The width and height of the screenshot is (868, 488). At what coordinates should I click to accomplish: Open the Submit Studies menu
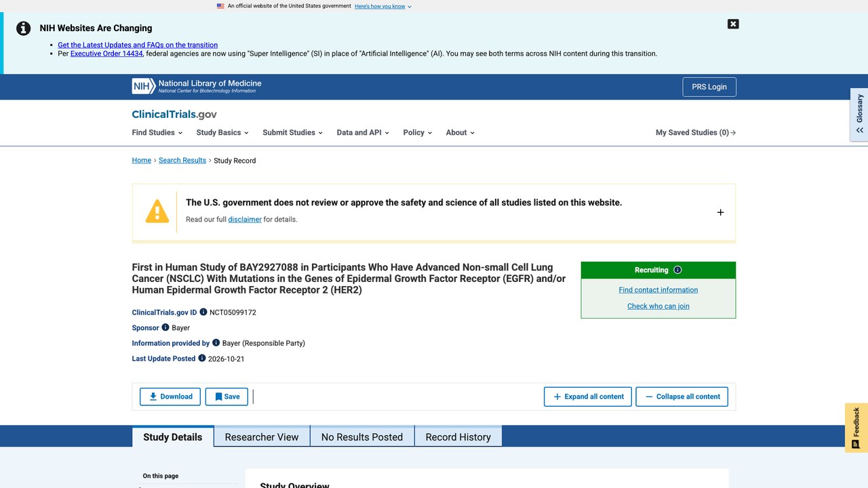pyautogui.click(x=293, y=133)
